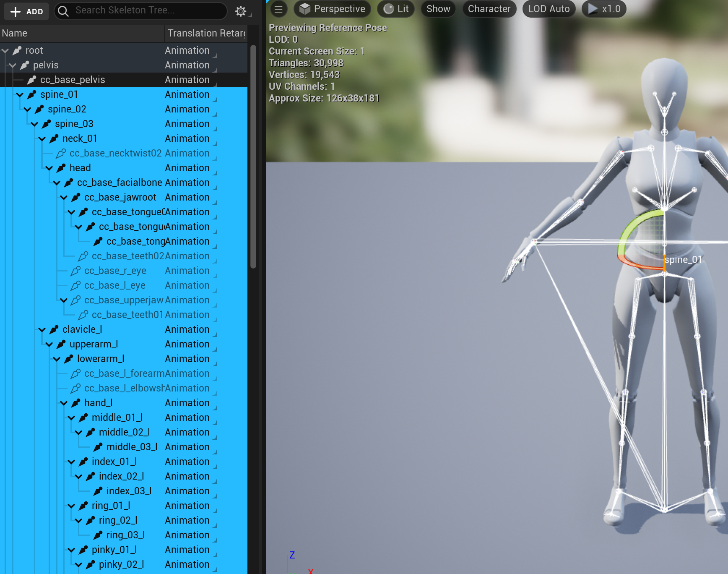Open the x1.0 playback speed control
The height and width of the screenshot is (574, 728).
pyautogui.click(x=604, y=9)
